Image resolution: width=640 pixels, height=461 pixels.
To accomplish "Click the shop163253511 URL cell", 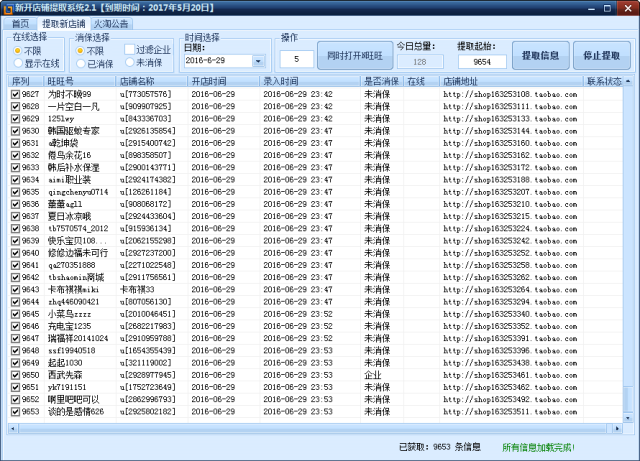I will pyautogui.click(x=510, y=412).
